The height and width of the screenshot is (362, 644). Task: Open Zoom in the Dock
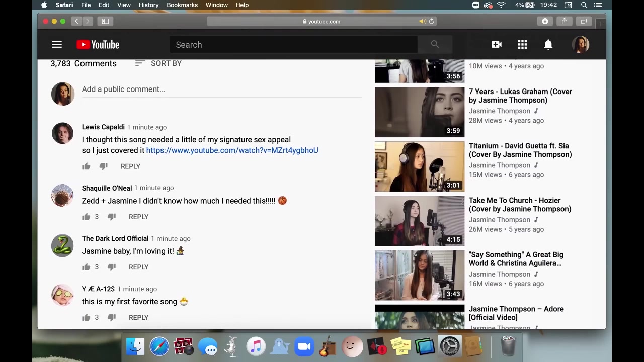304,346
